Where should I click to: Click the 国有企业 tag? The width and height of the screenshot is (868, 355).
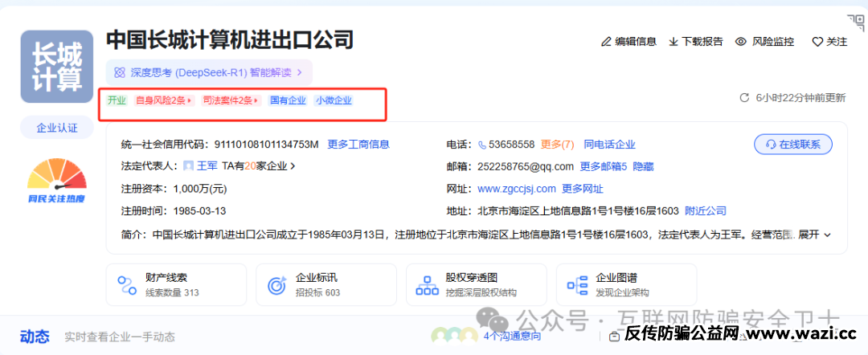(x=288, y=100)
